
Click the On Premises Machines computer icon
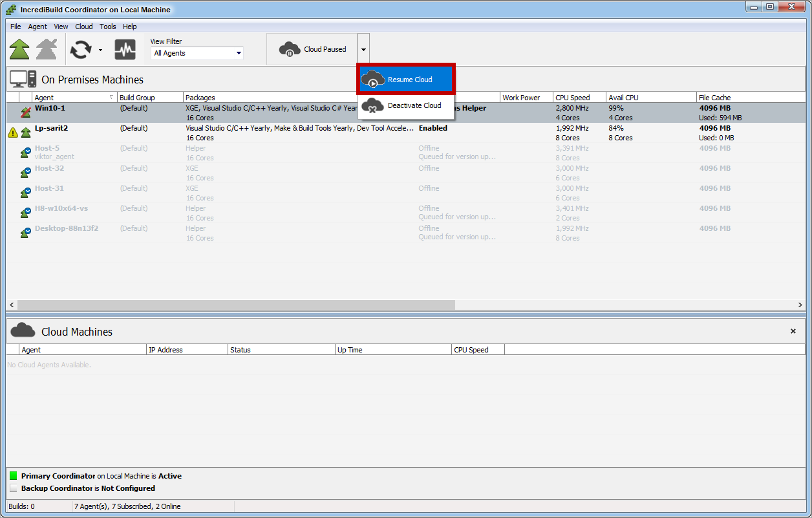click(x=23, y=80)
